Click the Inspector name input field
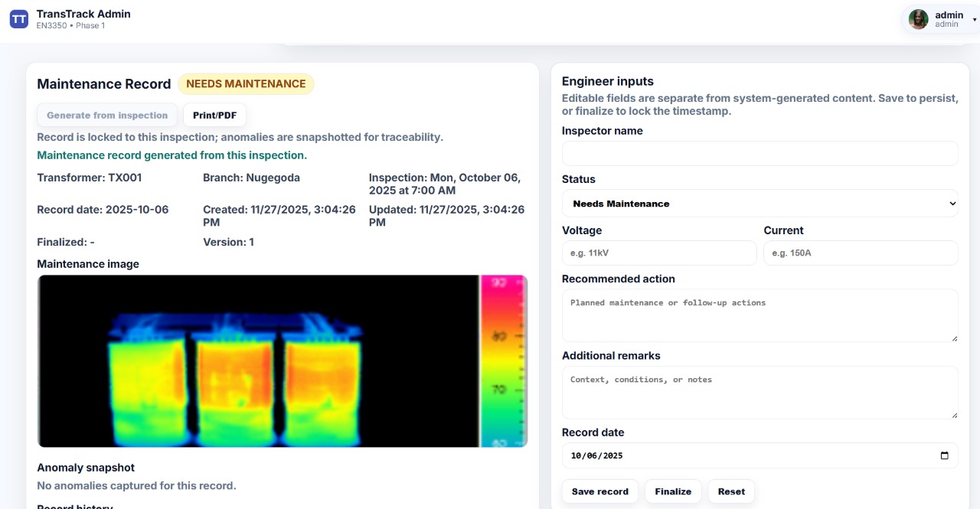The height and width of the screenshot is (509, 980). pos(759,153)
